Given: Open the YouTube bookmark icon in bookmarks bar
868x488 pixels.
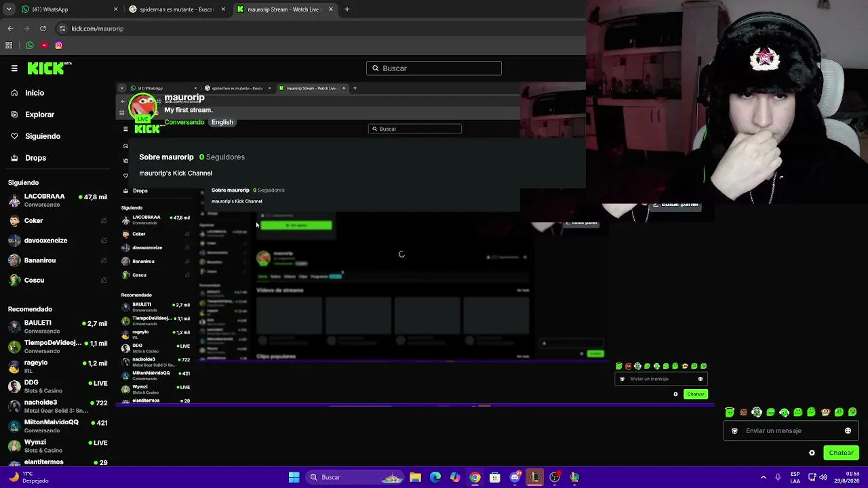Looking at the screenshot, I should click(44, 45).
